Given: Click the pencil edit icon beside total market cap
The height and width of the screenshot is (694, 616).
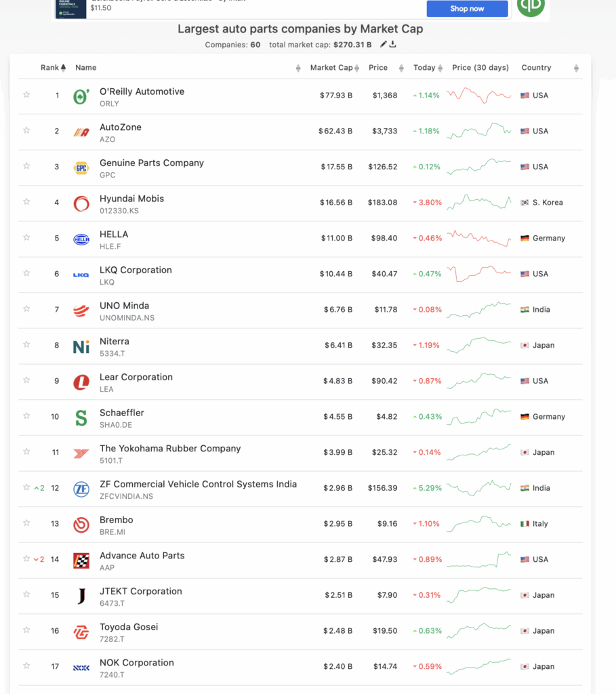Looking at the screenshot, I should [384, 45].
